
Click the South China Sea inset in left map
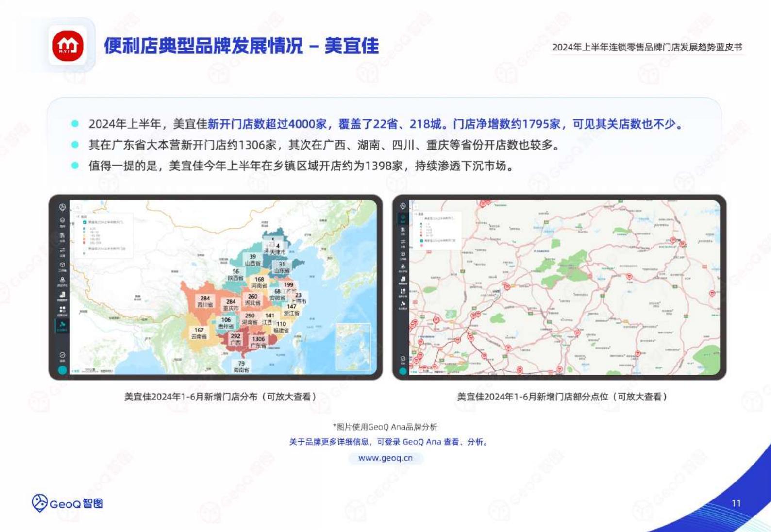[353, 346]
